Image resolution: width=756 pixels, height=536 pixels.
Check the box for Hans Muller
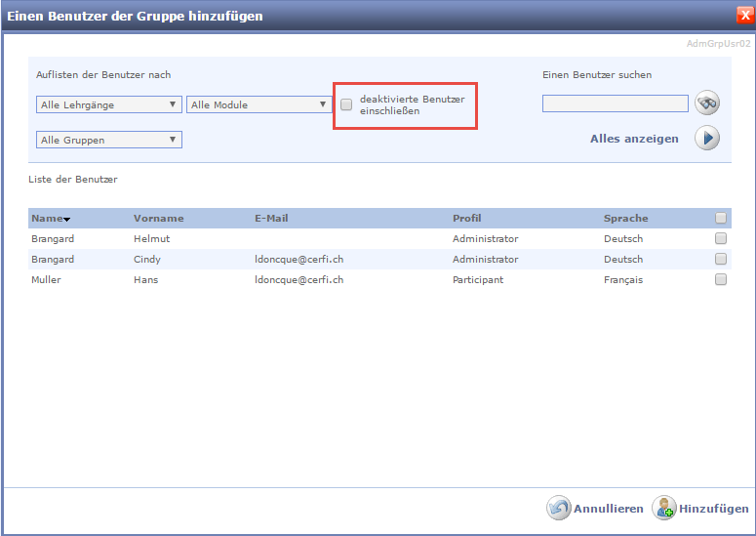(x=721, y=279)
